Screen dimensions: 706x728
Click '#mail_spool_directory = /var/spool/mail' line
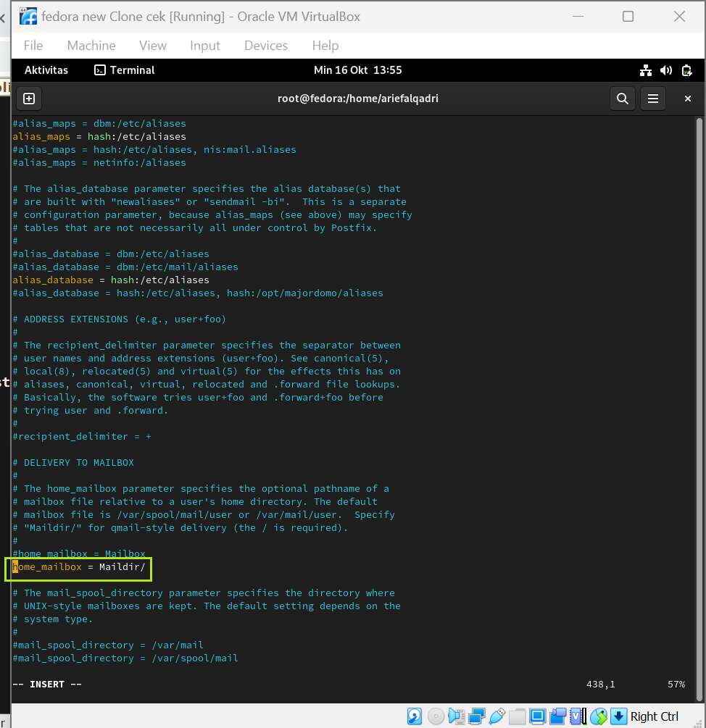125,658
